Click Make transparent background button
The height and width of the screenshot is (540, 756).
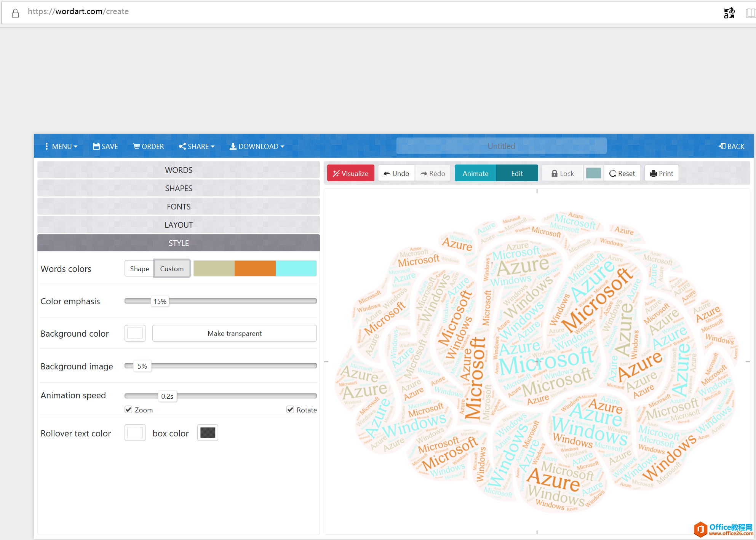pyautogui.click(x=235, y=333)
